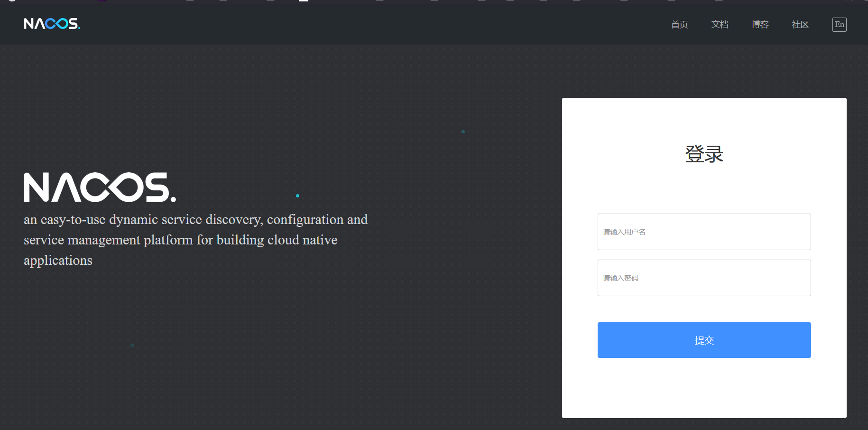This screenshot has width=868, height=430.
Task: Open the 首页 home menu item
Action: 679,25
